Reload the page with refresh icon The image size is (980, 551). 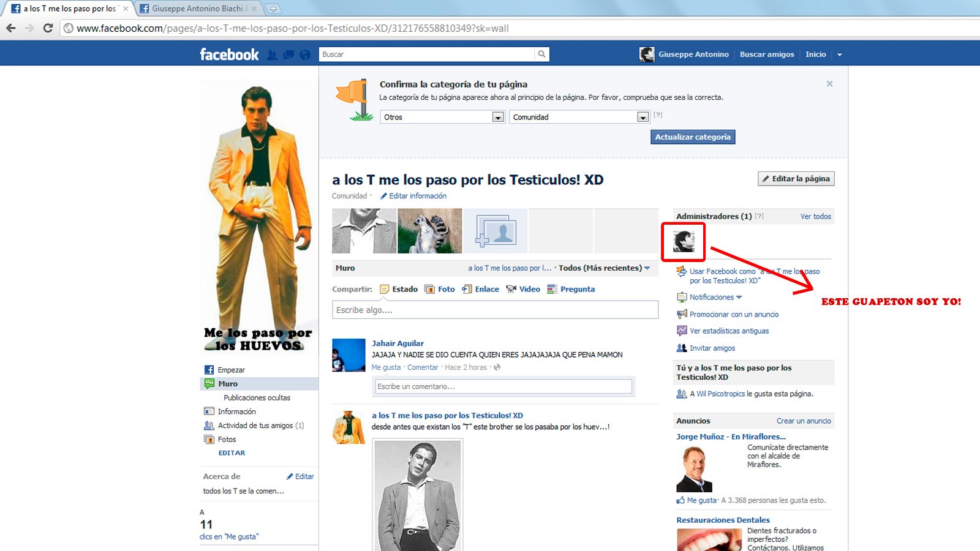(48, 28)
